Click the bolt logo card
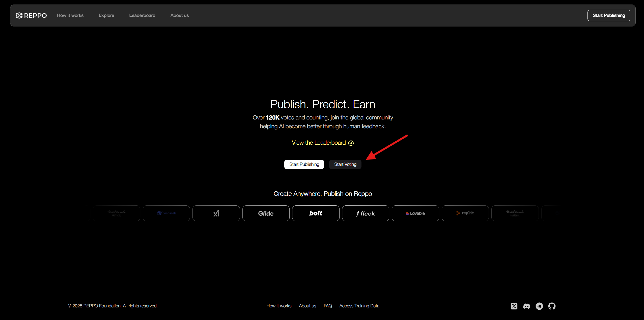The width and height of the screenshot is (644, 320). click(x=316, y=213)
